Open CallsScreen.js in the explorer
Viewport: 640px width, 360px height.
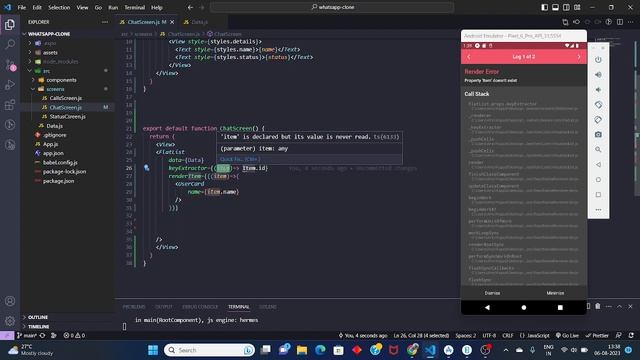pyautogui.click(x=65, y=98)
